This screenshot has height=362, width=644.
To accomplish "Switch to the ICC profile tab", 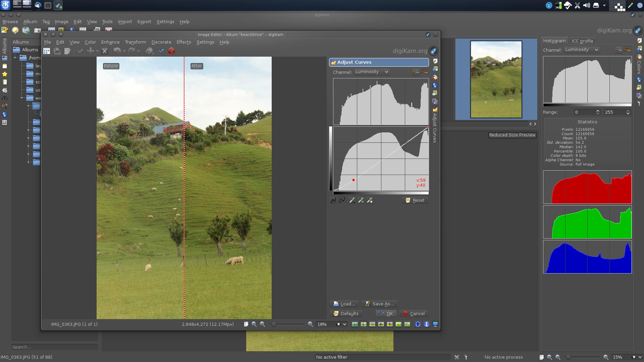I will click(x=582, y=41).
